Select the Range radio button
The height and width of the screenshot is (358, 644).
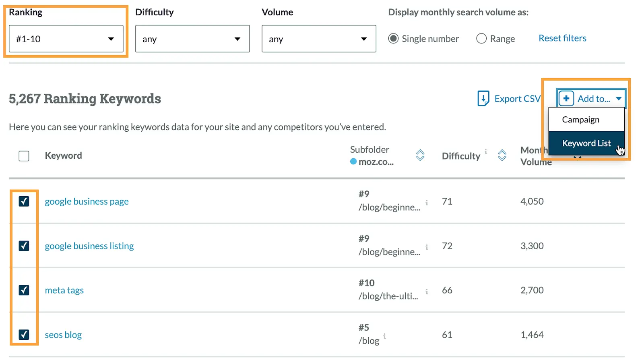coord(481,39)
